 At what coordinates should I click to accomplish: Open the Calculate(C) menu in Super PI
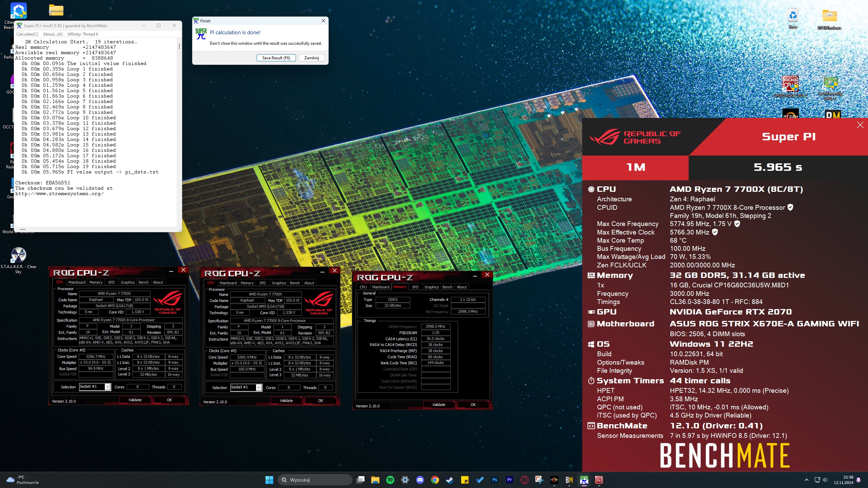[27, 34]
